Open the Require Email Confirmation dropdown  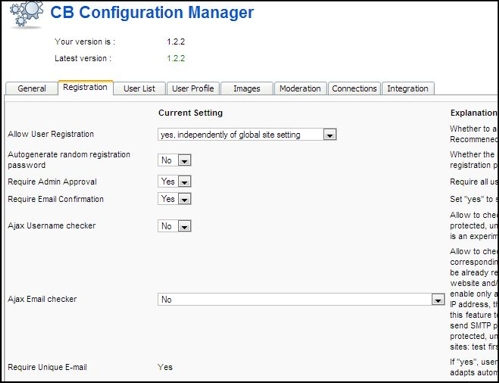click(x=174, y=199)
